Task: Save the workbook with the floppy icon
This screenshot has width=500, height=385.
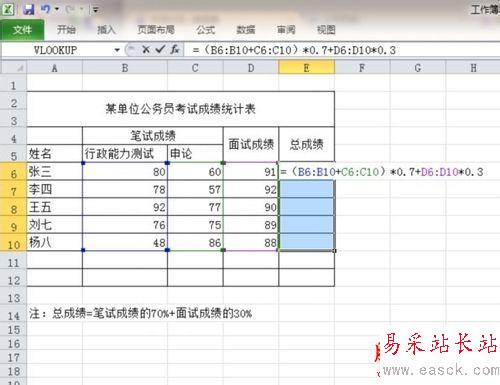Action: click(x=29, y=9)
